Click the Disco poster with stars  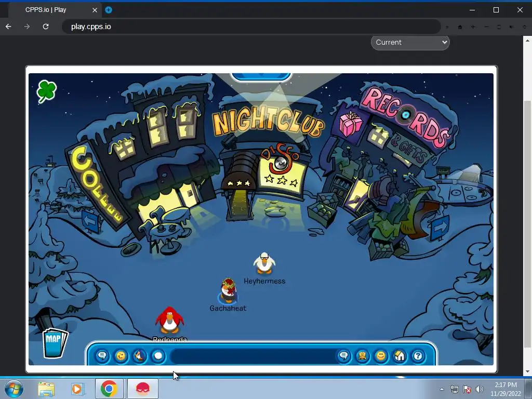tap(281, 173)
